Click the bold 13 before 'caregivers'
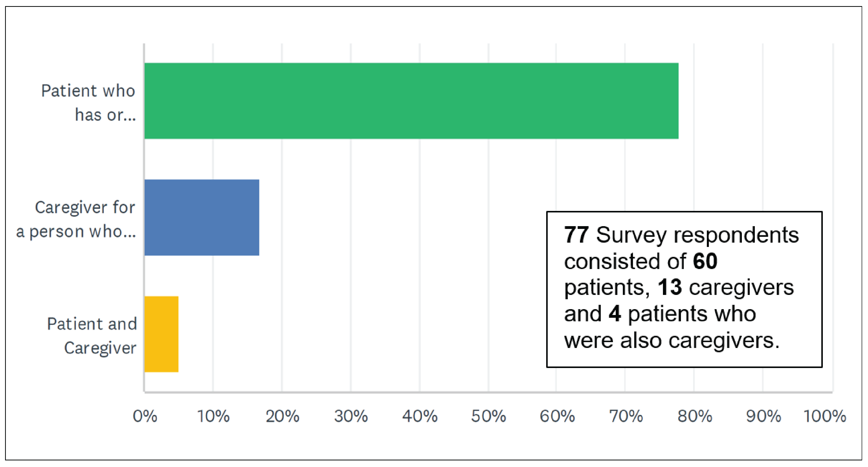The width and height of the screenshot is (868, 467). pos(670,287)
